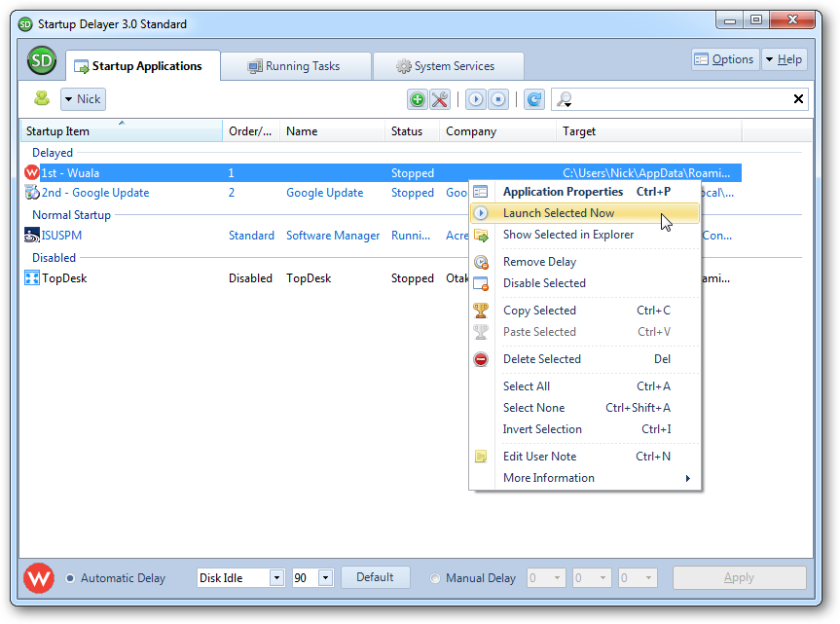Image resolution: width=840 pixels, height=624 pixels.
Task: Click the red Wuala icon in list
Action: coord(31,173)
